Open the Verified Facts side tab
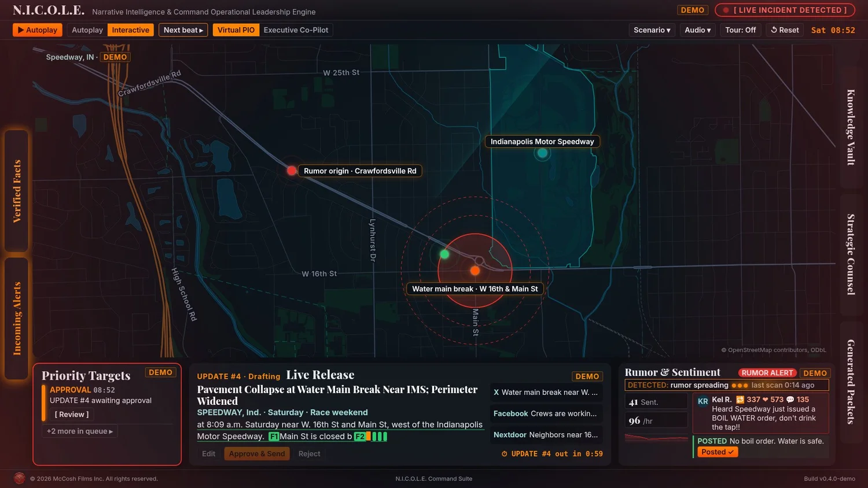This screenshot has width=868, height=488. pyautogui.click(x=17, y=191)
